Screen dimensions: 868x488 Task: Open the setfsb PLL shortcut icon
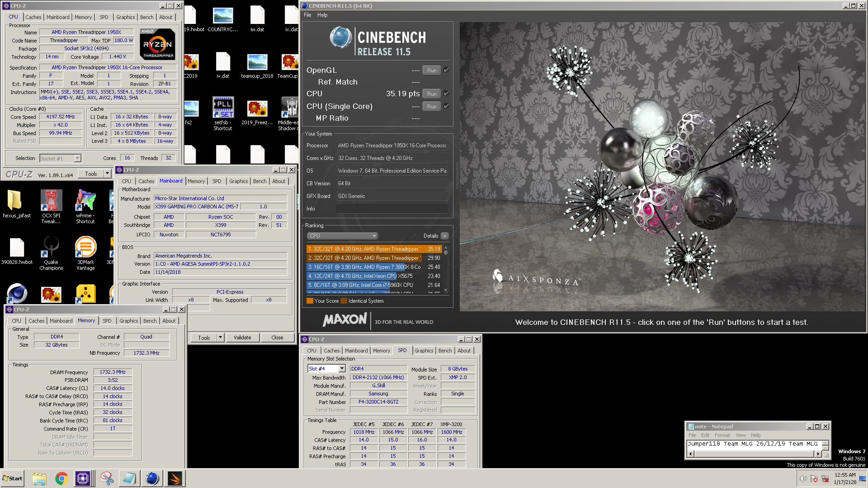(x=223, y=114)
